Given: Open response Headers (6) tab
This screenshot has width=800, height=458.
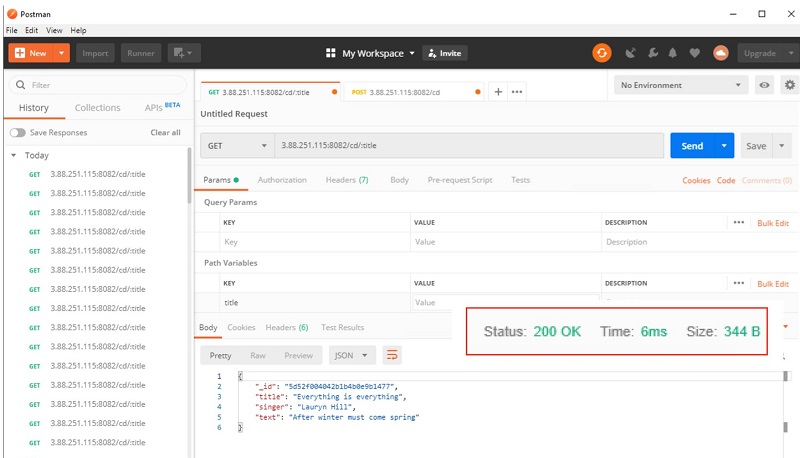Looking at the screenshot, I should 287,327.
